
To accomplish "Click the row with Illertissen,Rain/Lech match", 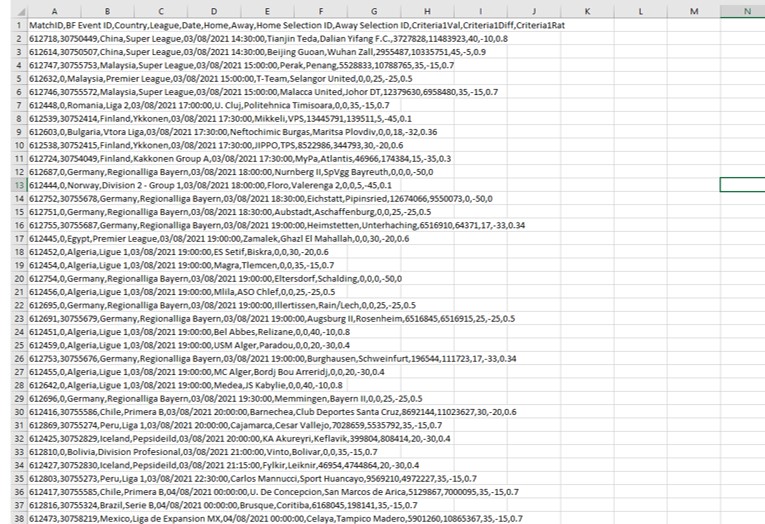I will 222,305.
